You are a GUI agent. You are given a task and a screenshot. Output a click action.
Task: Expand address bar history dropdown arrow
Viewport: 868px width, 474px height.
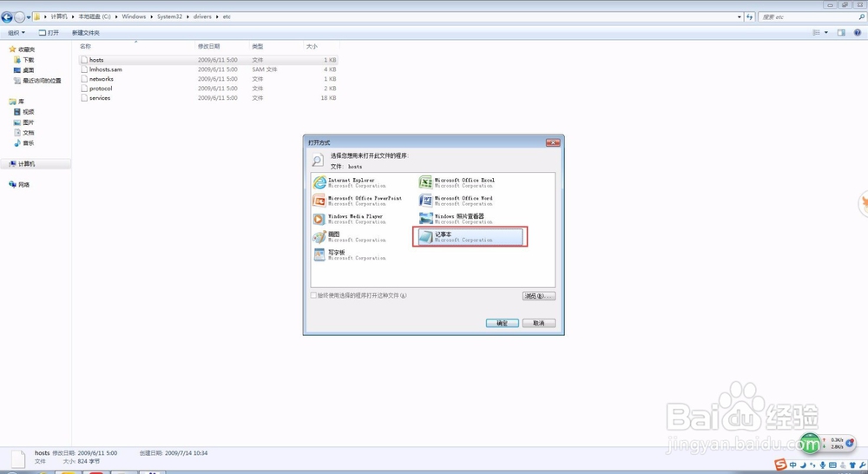coord(740,17)
